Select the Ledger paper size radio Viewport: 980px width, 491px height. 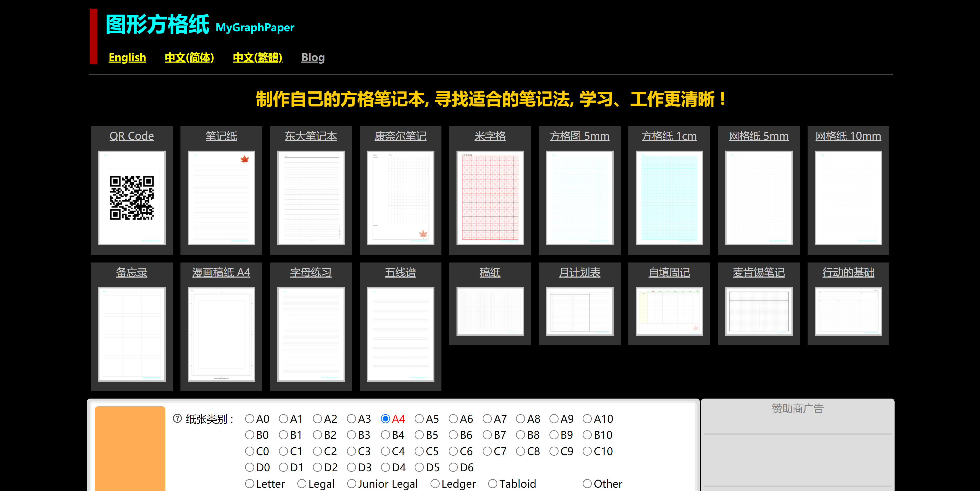point(435,483)
